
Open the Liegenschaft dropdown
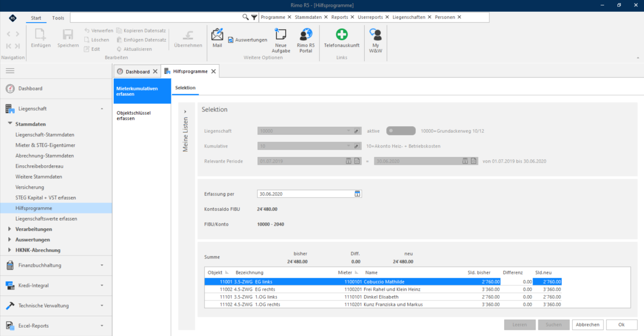point(348,131)
